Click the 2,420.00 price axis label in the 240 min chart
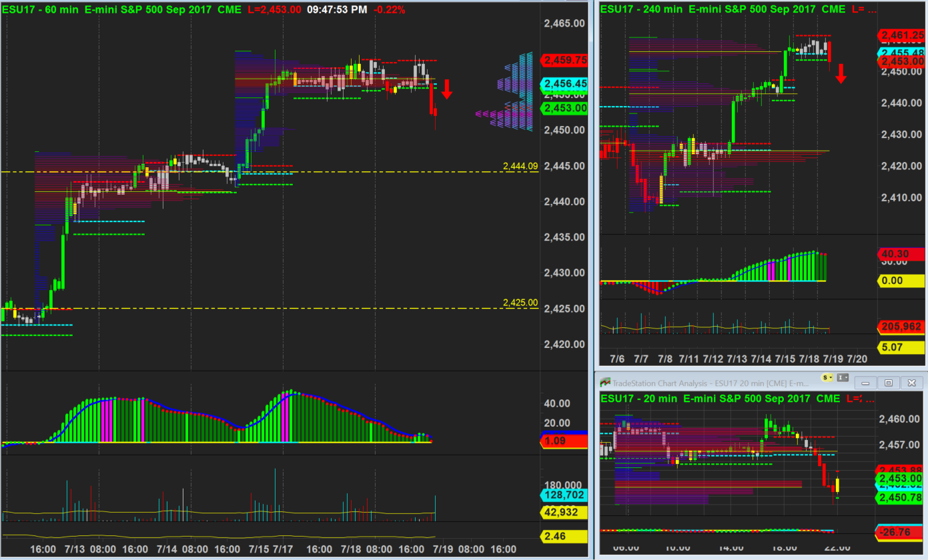The height and width of the screenshot is (560, 928). (x=902, y=166)
